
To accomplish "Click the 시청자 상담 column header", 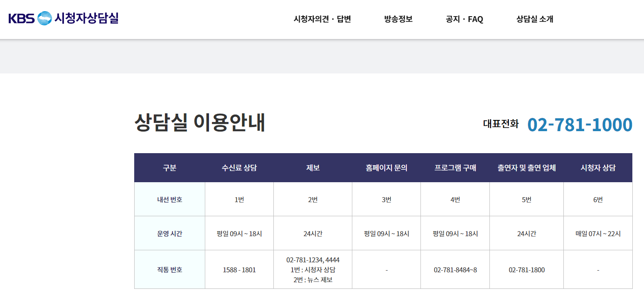I will [x=598, y=168].
